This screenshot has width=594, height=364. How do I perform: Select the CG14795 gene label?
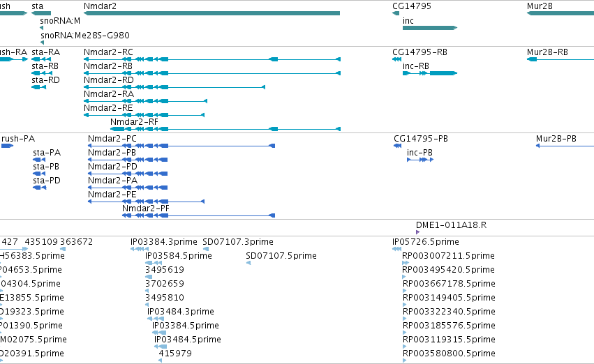[x=411, y=6]
